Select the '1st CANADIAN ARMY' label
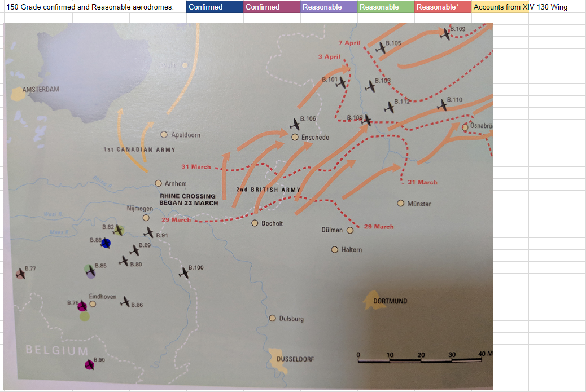The width and height of the screenshot is (586, 392). coord(139,149)
